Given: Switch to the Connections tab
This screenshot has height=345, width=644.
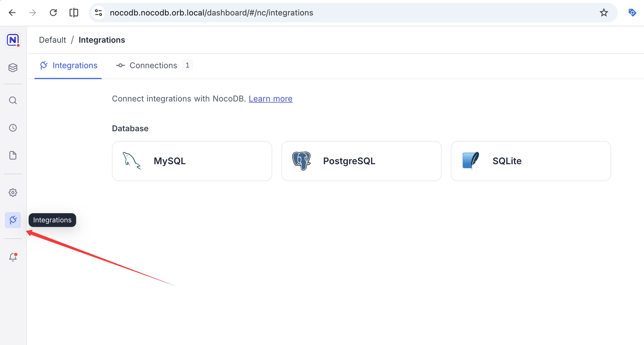Looking at the screenshot, I should click(x=153, y=66).
